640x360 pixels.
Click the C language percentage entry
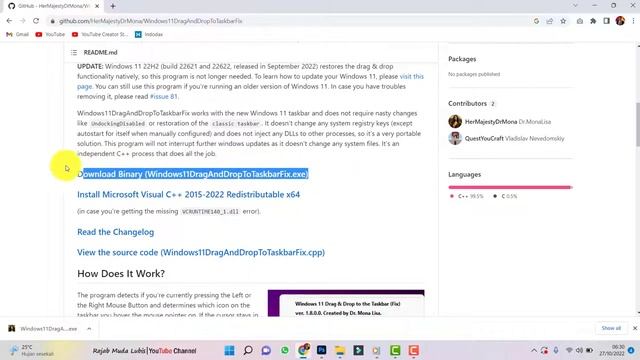click(505, 196)
